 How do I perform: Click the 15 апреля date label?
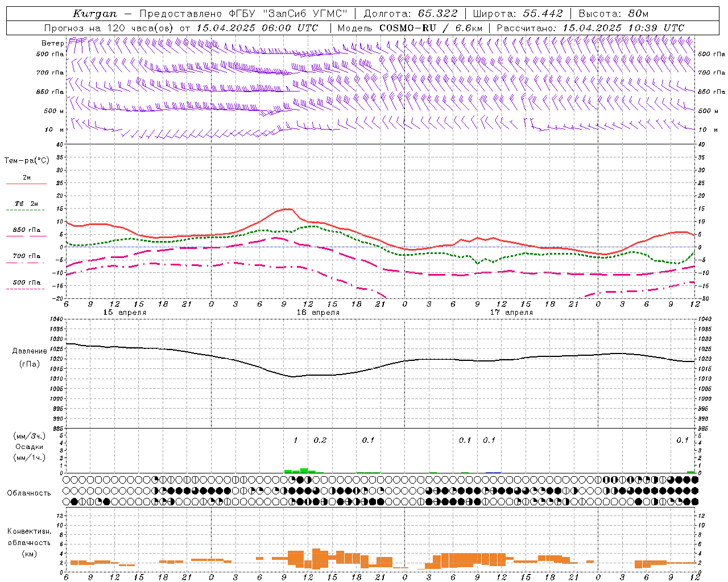tap(124, 313)
